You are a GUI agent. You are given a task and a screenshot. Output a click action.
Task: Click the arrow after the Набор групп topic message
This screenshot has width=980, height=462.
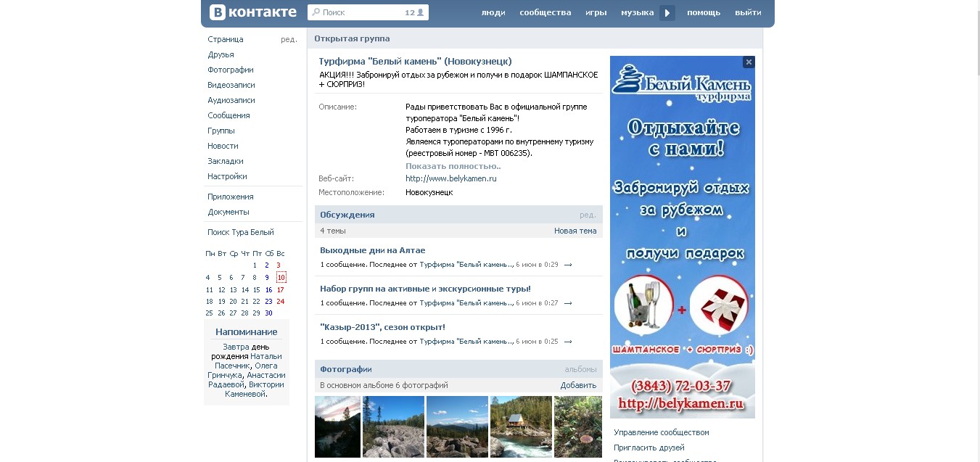coord(568,303)
